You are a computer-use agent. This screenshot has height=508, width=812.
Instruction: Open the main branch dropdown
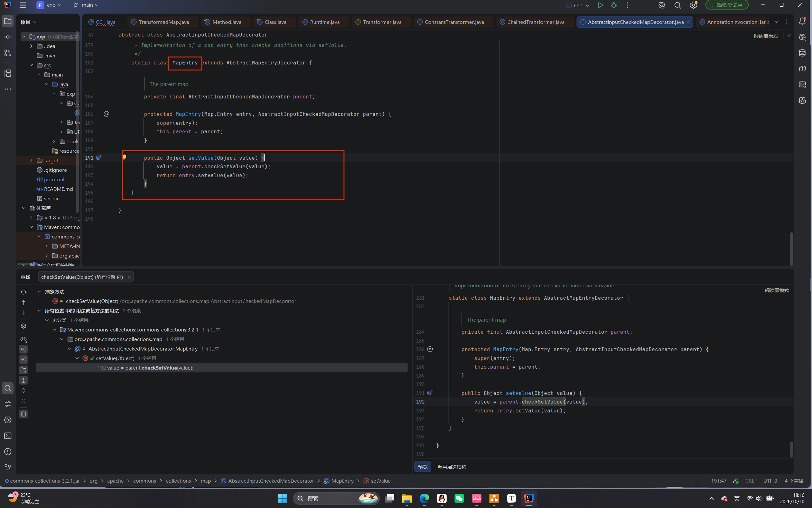coord(86,5)
